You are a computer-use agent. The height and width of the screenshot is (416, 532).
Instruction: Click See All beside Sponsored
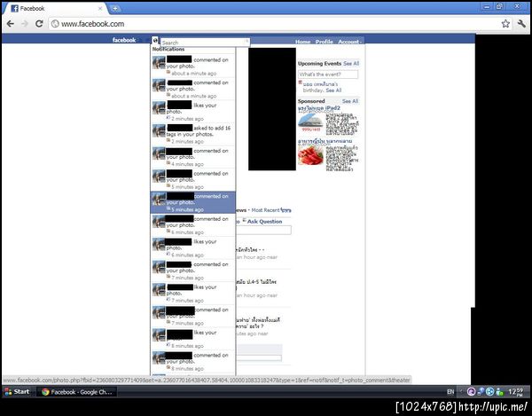point(350,101)
